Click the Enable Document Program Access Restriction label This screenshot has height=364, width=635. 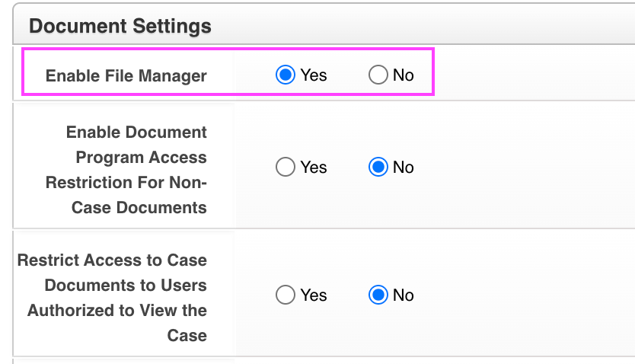click(126, 170)
